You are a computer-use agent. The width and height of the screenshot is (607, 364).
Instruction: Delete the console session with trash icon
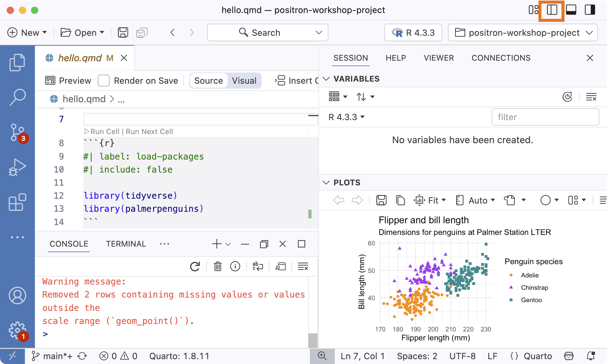pyautogui.click(x=218, y=267)
